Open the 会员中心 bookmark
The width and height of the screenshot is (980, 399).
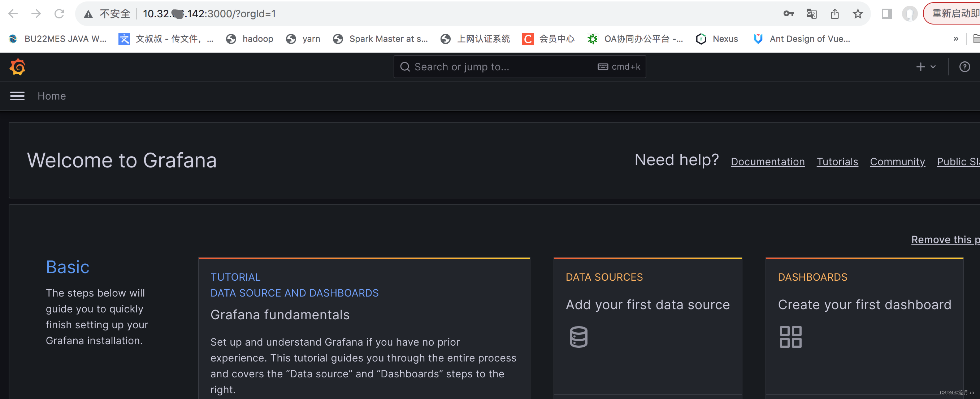coord(548,39)
